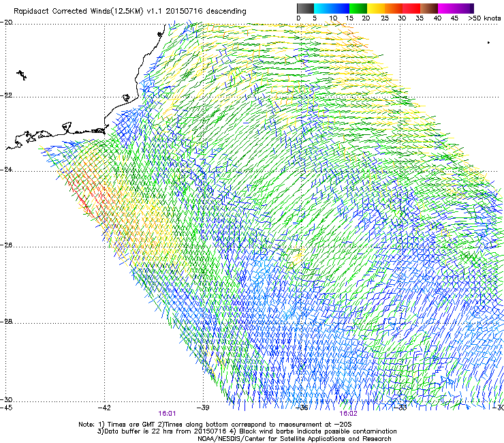Click the -26 latitude axis label

(x=6, y=245)
